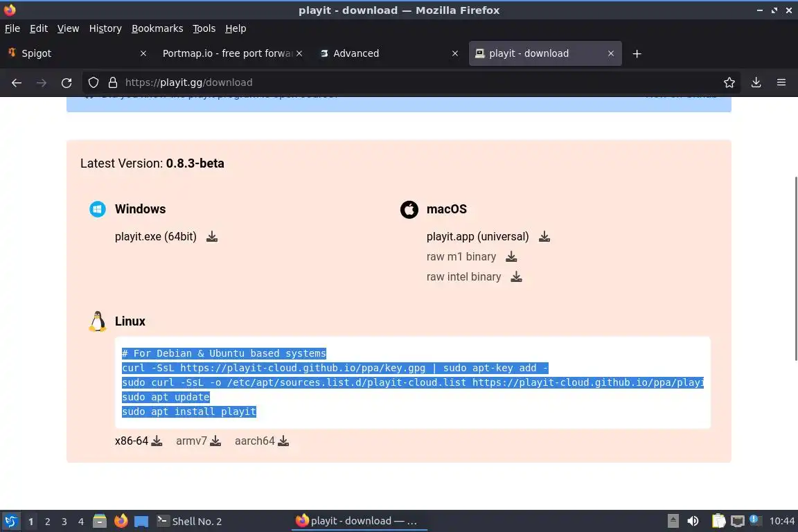Go back with the browser back arrow
798x532 pixels.
pyautogui.click(x=17, y=82)
